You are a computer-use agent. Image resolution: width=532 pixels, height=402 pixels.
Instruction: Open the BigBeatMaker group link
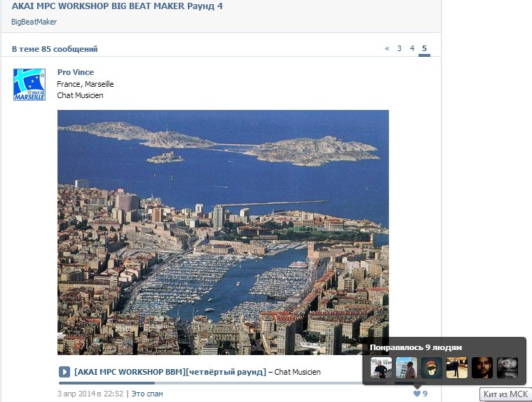point(34,22)
